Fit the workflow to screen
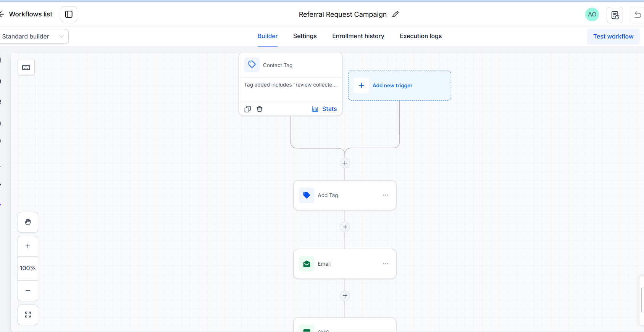The width and height of the screenshot is (644, 332). (x=28, y=315)
